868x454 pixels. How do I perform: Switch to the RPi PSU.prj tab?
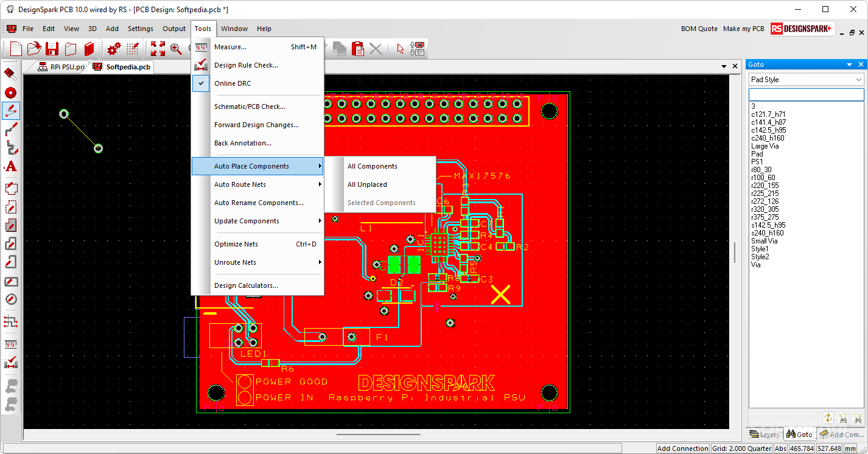pyautogui.click(x=60, y=67)
